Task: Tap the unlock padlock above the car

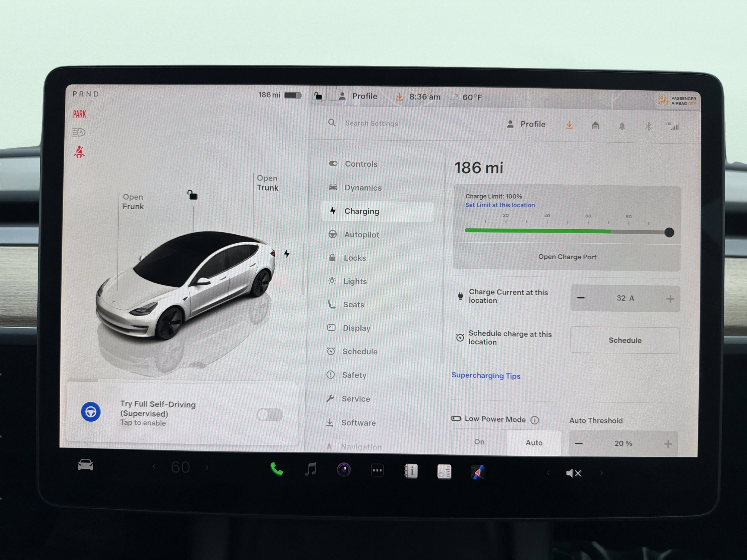Action: (x=192, y=195)
